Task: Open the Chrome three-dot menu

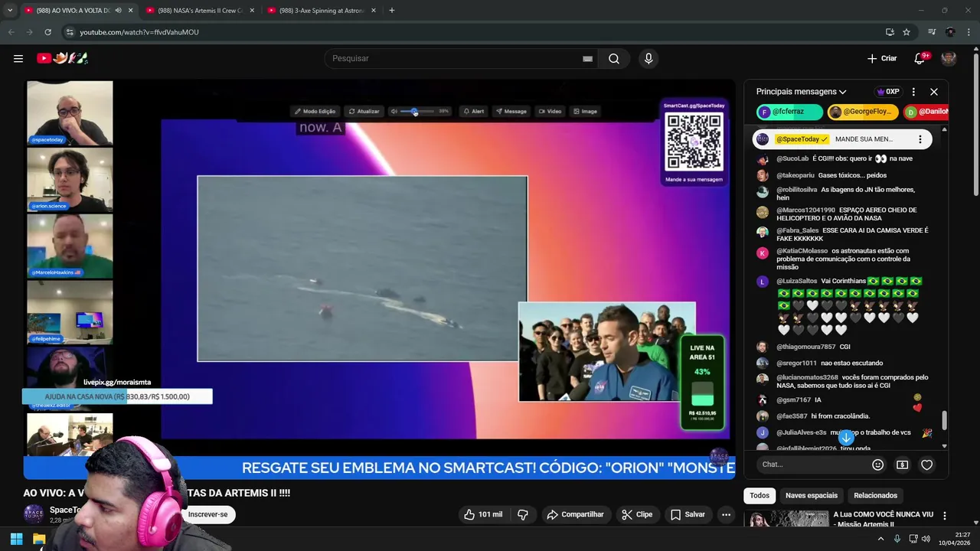Action: pos(969,32)
